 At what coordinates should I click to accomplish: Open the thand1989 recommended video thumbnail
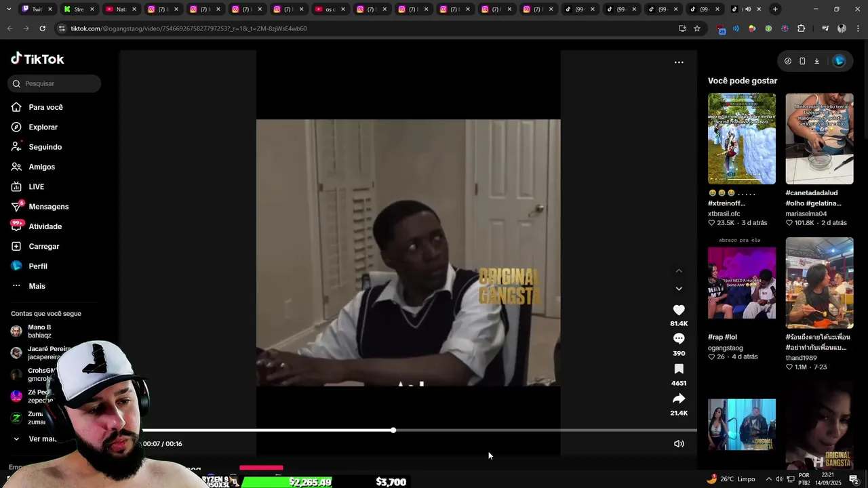click(x=819, y=283)
